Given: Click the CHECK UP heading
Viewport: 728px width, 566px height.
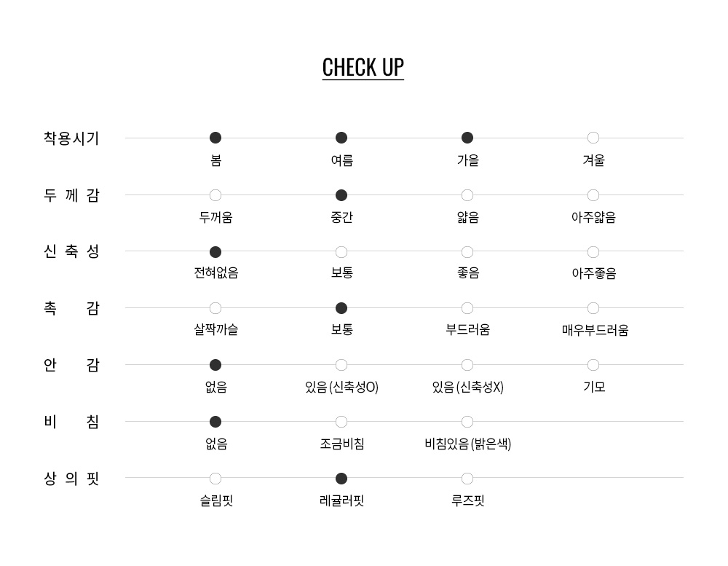Looking at the screenshot, I should tap(363, 67).
